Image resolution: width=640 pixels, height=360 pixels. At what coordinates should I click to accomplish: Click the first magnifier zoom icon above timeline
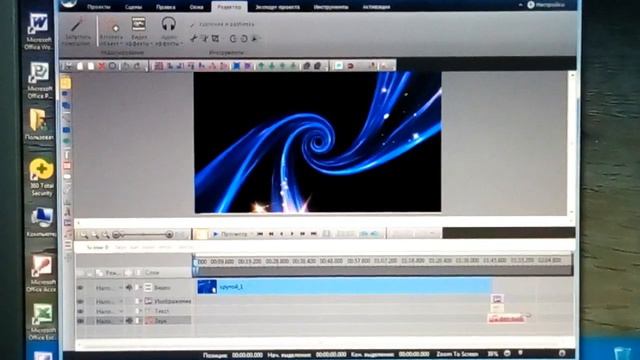[x=84, y=235]
